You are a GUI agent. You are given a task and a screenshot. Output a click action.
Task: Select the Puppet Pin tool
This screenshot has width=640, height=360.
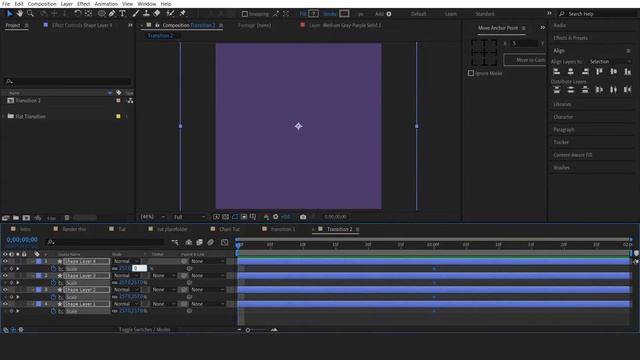point(183,13)
